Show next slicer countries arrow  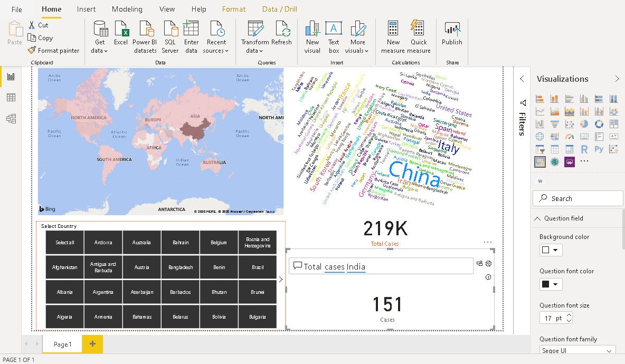[x=281, y=279]
